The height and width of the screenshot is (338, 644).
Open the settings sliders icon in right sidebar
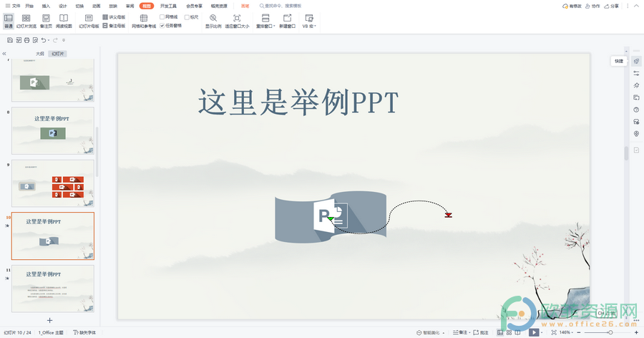click(636, 73)
